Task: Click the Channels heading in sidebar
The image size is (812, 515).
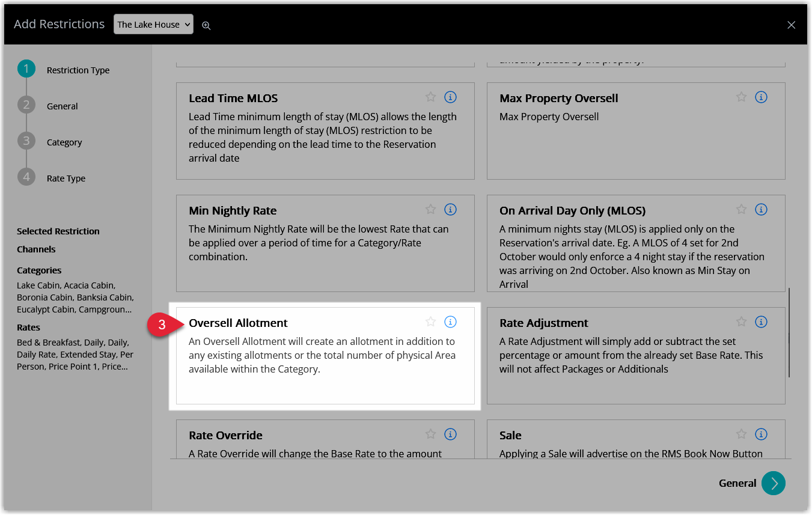Action: coord(36,249)
